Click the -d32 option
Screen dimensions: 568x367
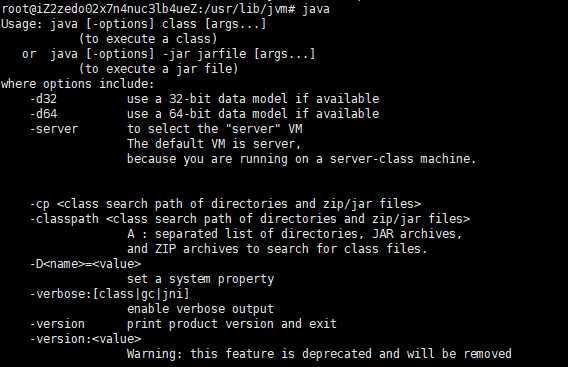tap(43, 99)
